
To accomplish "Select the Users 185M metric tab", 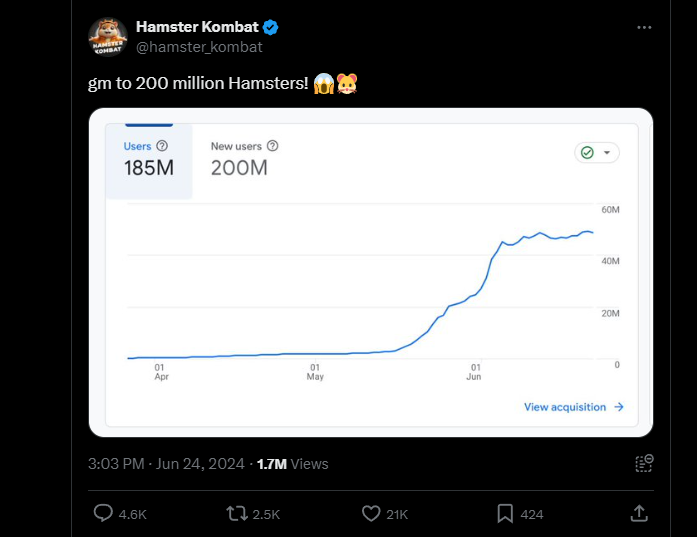I will tap(148, 160).
